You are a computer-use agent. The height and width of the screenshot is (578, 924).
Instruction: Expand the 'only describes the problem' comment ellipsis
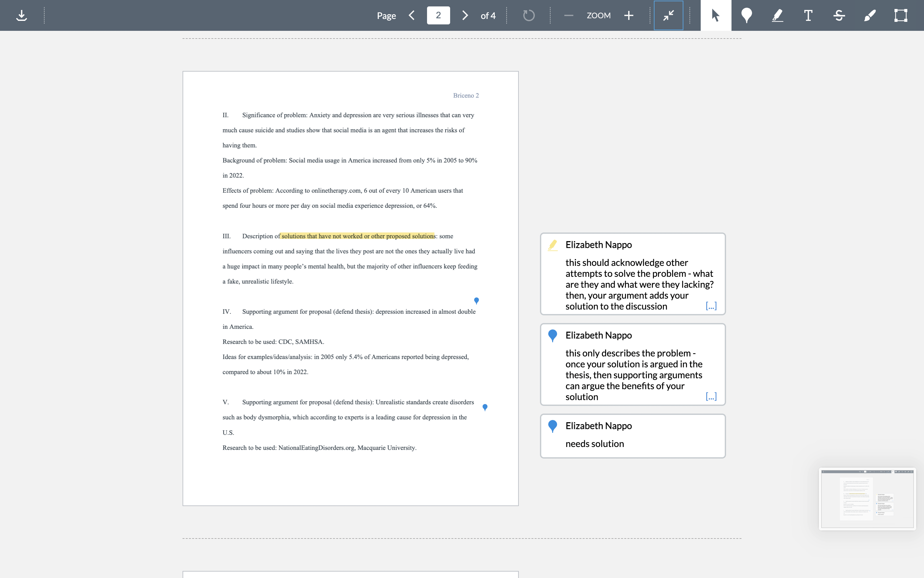point(711,397)
